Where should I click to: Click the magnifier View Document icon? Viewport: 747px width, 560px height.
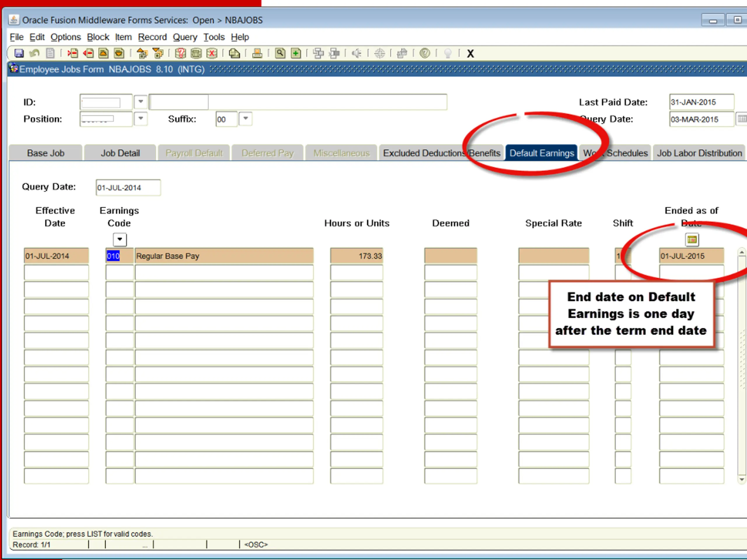tap(280, 53)
